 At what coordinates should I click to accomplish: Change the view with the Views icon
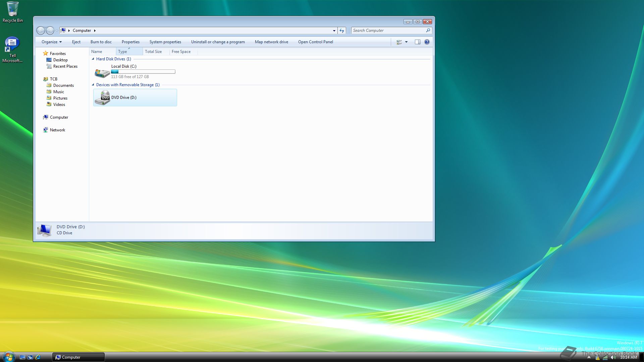pos(399,42)
